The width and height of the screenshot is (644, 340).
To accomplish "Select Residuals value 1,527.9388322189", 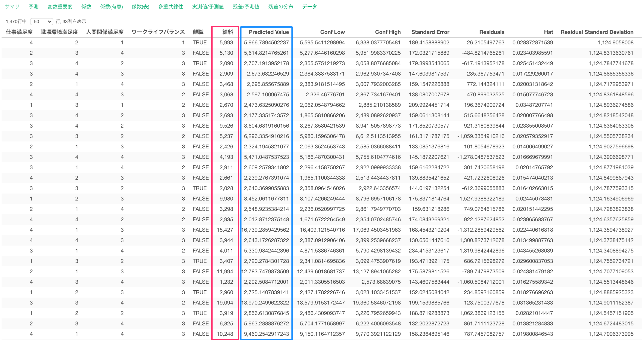I will 482,198.
